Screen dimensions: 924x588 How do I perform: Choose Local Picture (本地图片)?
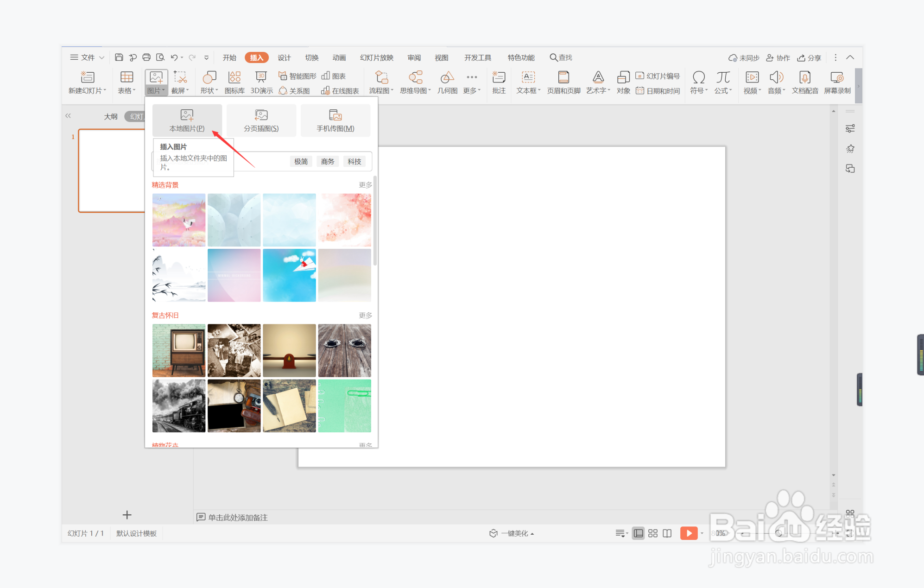[187, 120]
